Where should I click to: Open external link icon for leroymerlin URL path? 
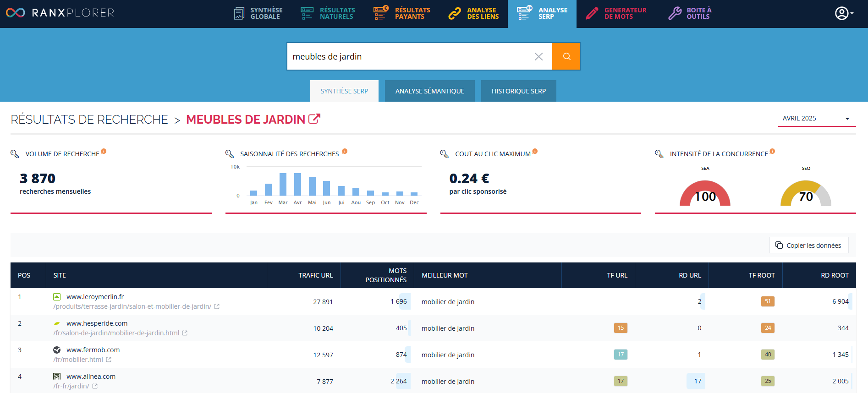click(x=217, y=306)
